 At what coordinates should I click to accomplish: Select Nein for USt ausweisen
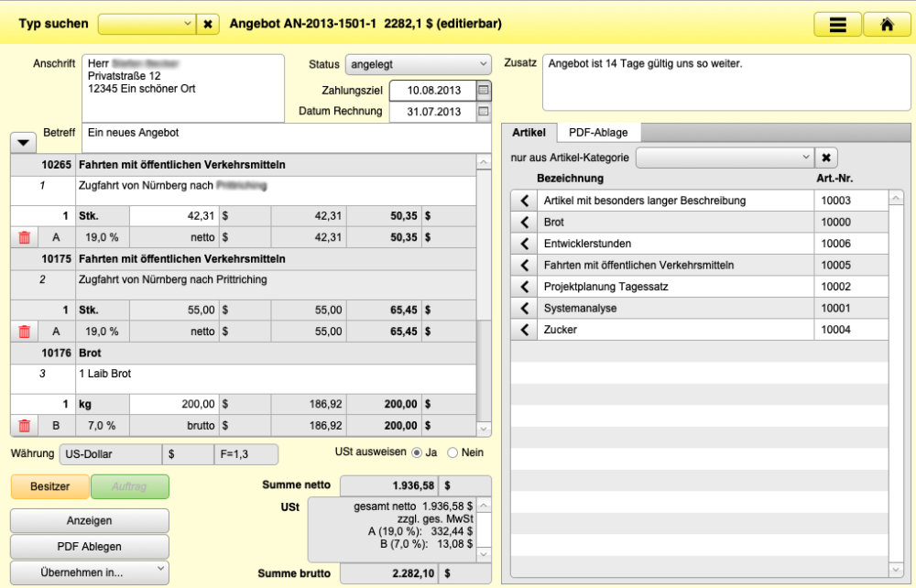coord(453,452)
